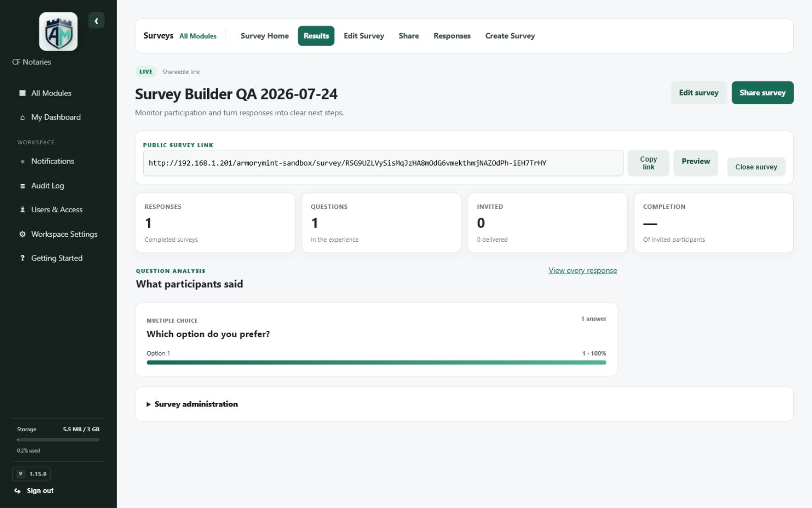The width and height of the screenshot is (812, 508).
Task: Open the View every response link
Action: coord(583,271)
